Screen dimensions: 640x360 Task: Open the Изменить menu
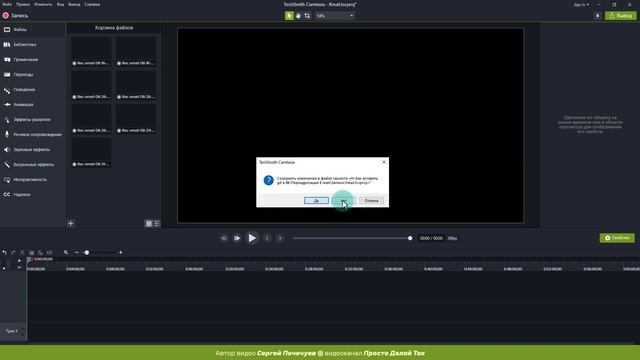coord(43,4)
